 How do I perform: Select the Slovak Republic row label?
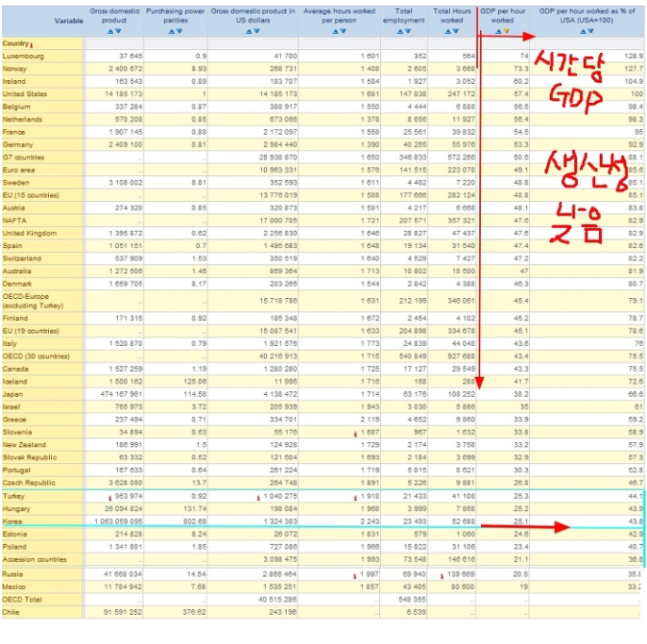(30, 457)
